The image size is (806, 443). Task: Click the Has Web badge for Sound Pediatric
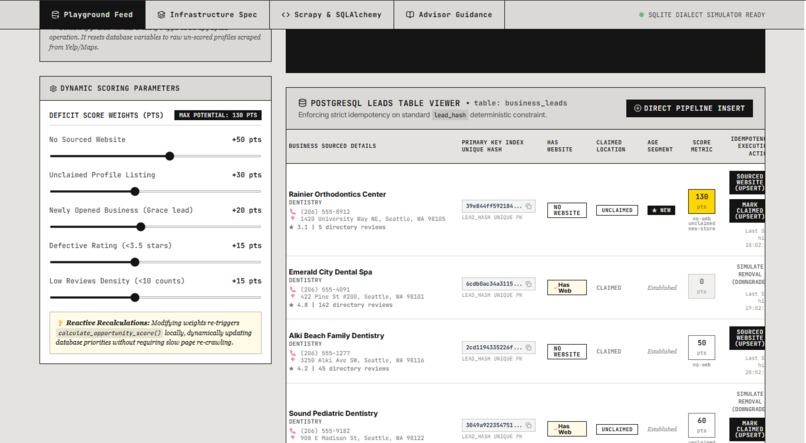point(566,429)
